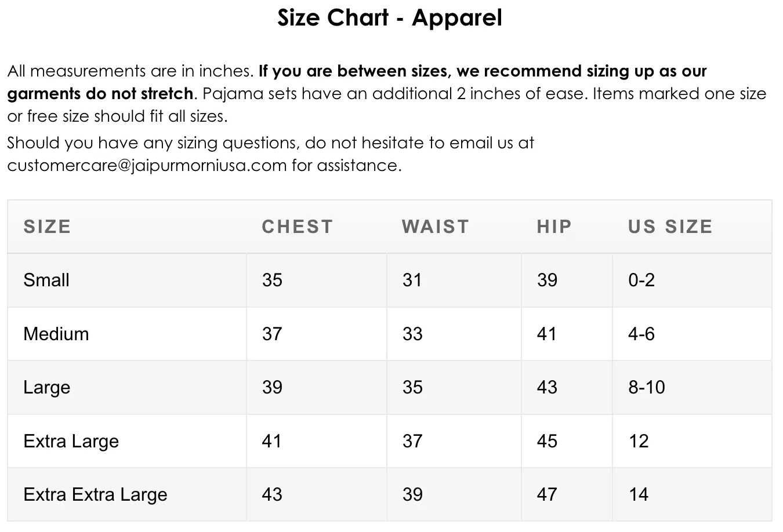The image size is (783, 532).
Task: Click the US size 4-6 cell
Action: coord(641,334)
